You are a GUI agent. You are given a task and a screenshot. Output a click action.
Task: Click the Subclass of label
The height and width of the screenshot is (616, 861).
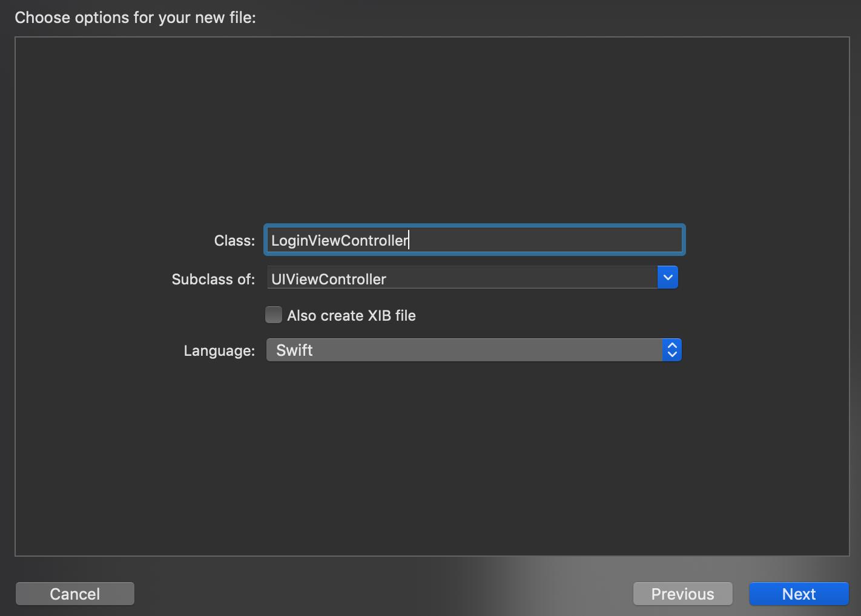(213, 279)
